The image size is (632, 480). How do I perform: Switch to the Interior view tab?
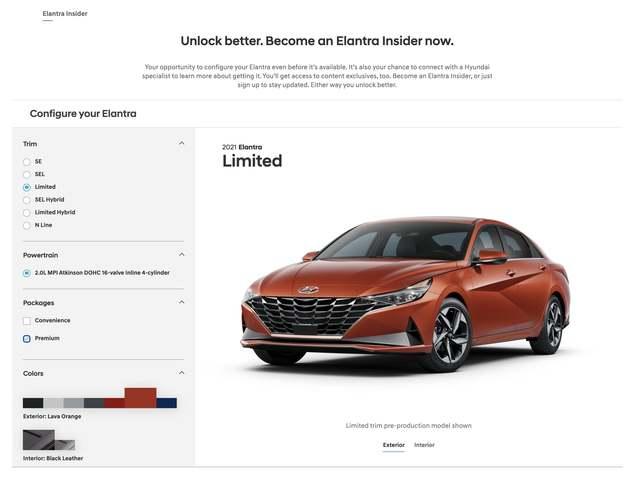point(424,445)
